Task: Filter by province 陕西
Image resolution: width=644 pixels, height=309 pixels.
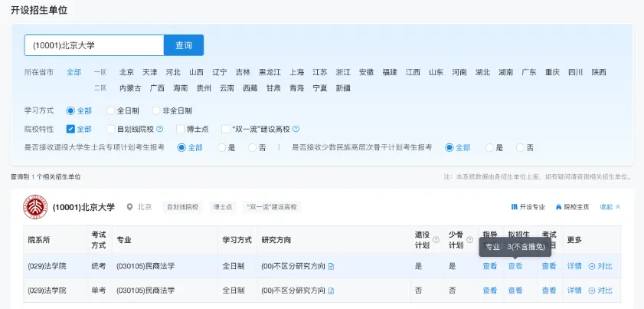Action: coord(599,72)
